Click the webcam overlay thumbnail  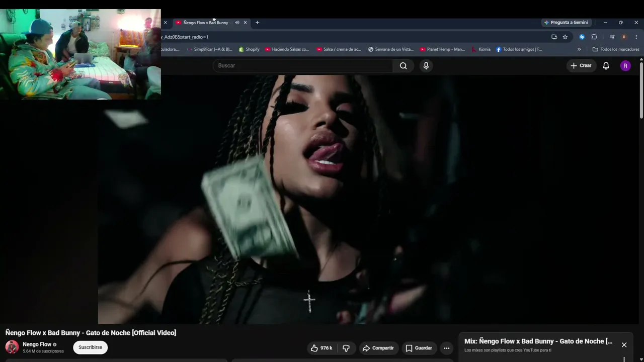80,54
